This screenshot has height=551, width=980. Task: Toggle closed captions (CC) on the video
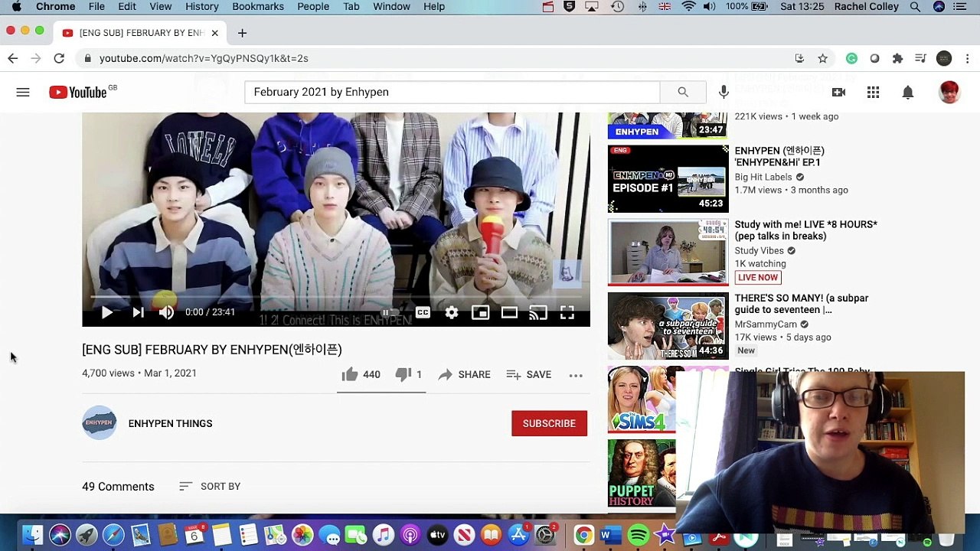tap(423, 312)
